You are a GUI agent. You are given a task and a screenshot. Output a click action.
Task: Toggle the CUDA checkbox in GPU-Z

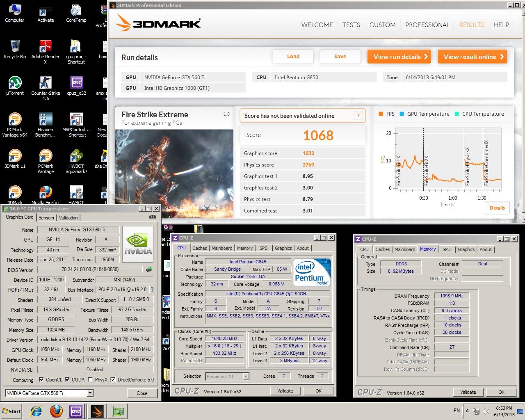click(x=67, y=379)
